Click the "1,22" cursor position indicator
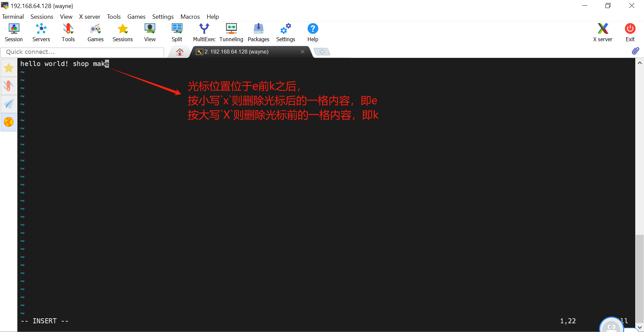The image size is (644, 332). pyautogui.click(x=568, y=321)
